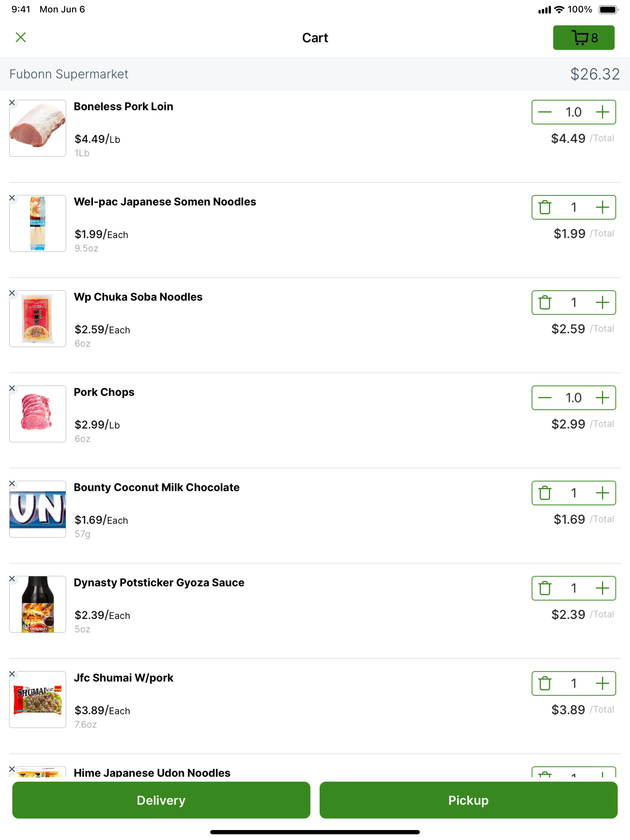This screenshot has height=840, width=630.
Task: Choose the Delivery button
Action: [161, 800]
